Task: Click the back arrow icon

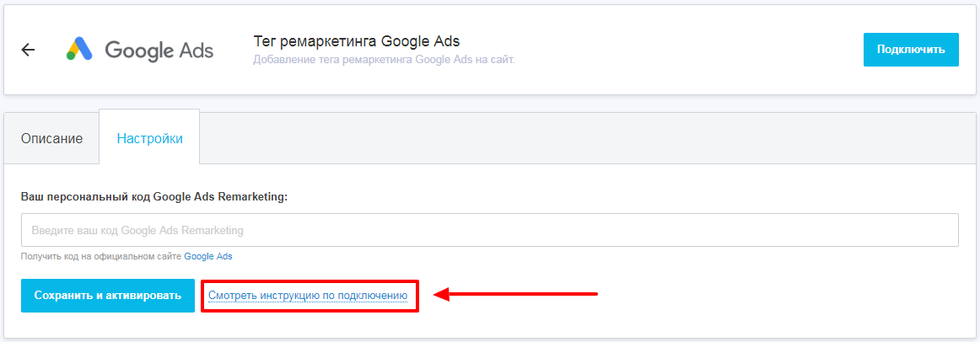Action: point(28,50)
